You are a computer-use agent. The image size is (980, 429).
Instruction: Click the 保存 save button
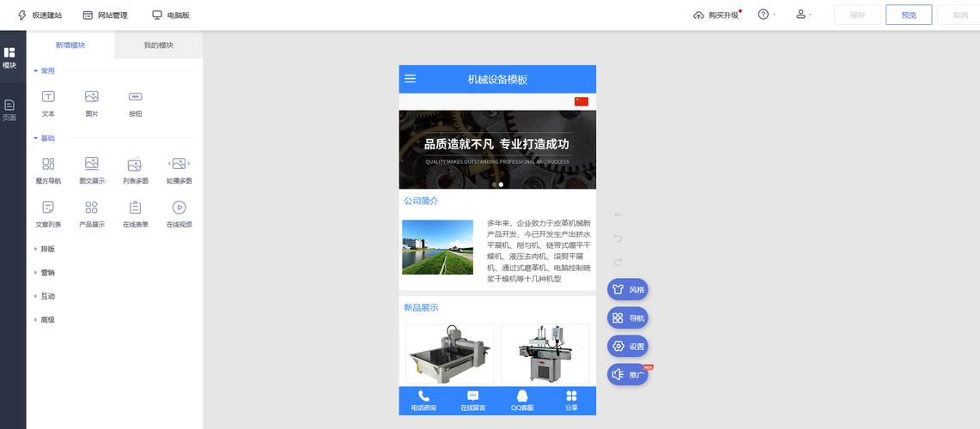pyautogui.click(x=857, y=15)
